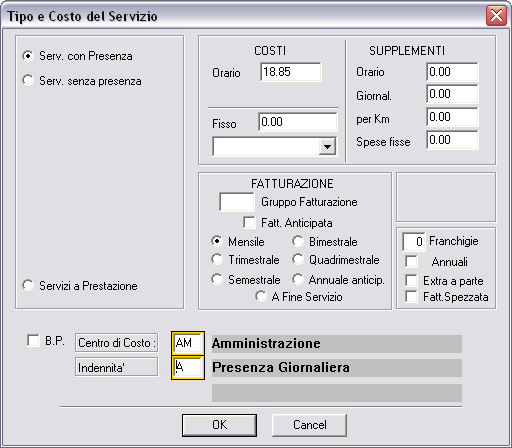Click the COSTI Orario input field
The width and height of the screenshot is (512, 448).
pos(291,72)
